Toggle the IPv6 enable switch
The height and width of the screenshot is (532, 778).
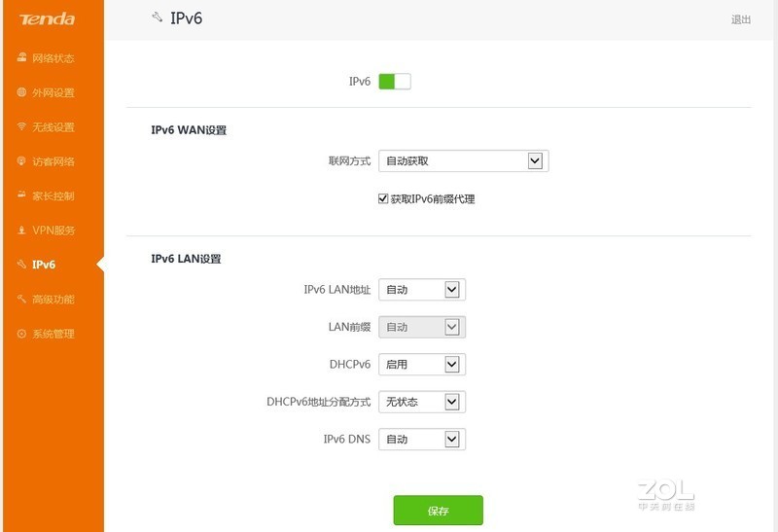tap(395, 82)
